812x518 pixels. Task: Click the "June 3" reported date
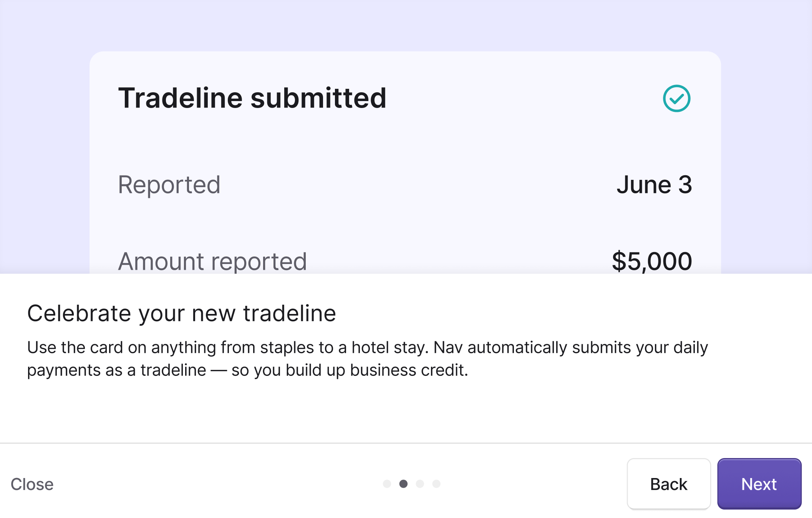[x=654, y=185]
